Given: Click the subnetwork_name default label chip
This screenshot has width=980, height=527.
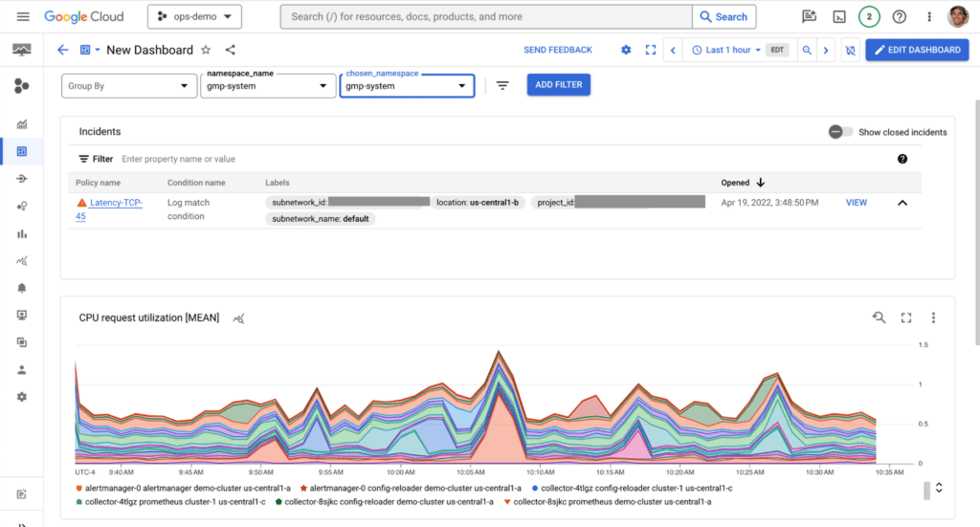Looking at the screenshot, I should pyautogui.click(x=320, y=218).
